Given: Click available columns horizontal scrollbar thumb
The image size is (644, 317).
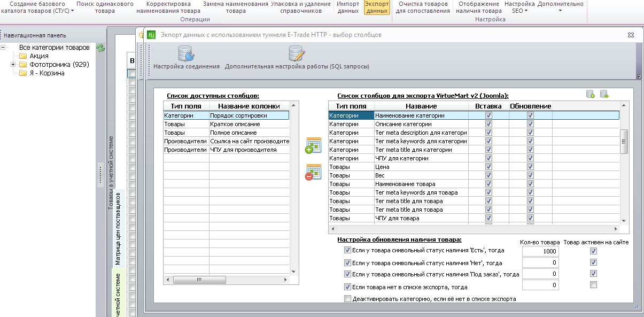Looking at the screenshot, I should point(199,280).
